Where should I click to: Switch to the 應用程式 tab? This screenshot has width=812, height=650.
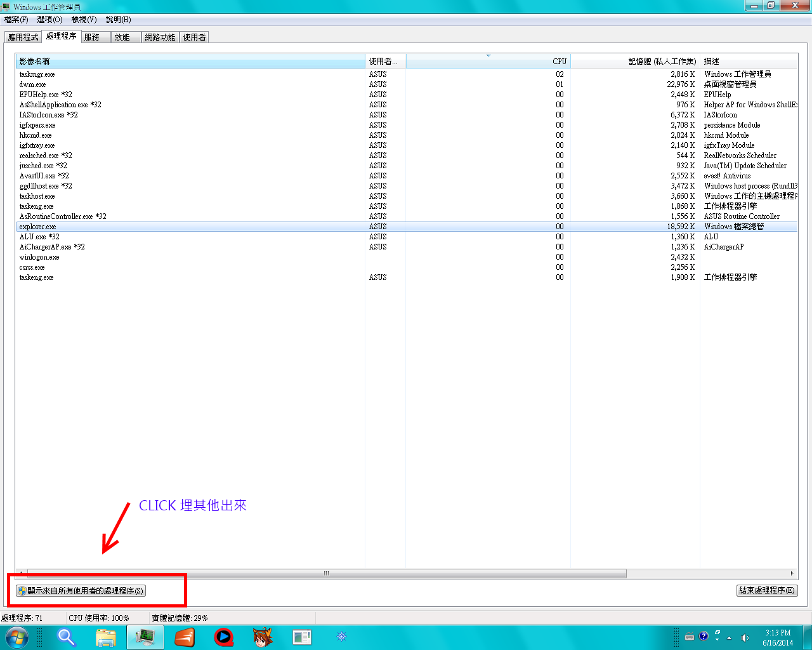(x=23, y=37)
